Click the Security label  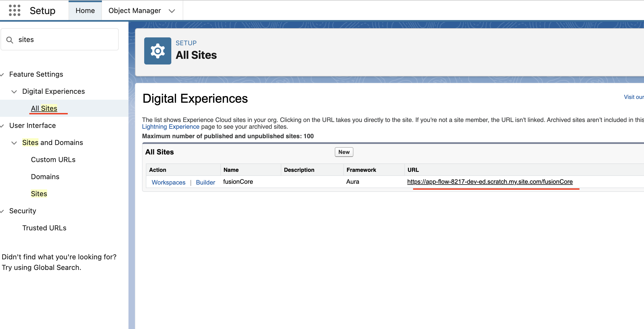click(x=23, y=211)
